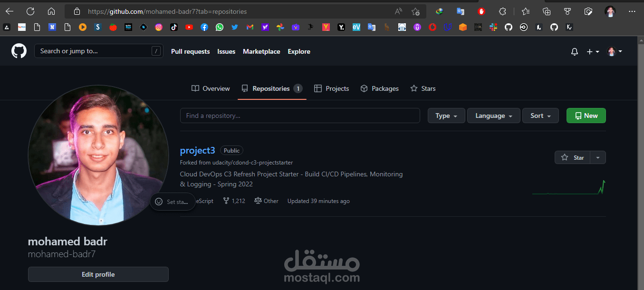Open Explore in header
The width and height of the screenshot is (644, 290).
click(299, 51)
